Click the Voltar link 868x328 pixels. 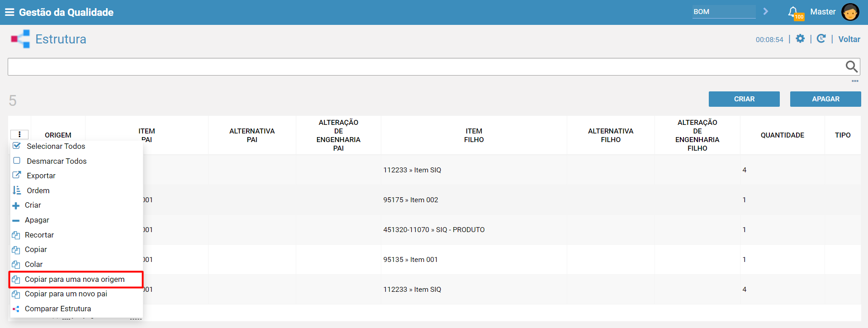coord(849,39)
